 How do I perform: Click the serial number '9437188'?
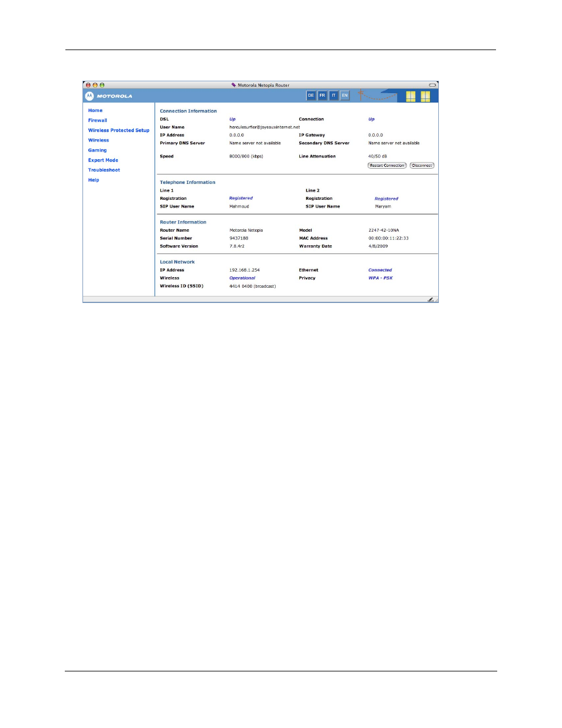point(239,238)
